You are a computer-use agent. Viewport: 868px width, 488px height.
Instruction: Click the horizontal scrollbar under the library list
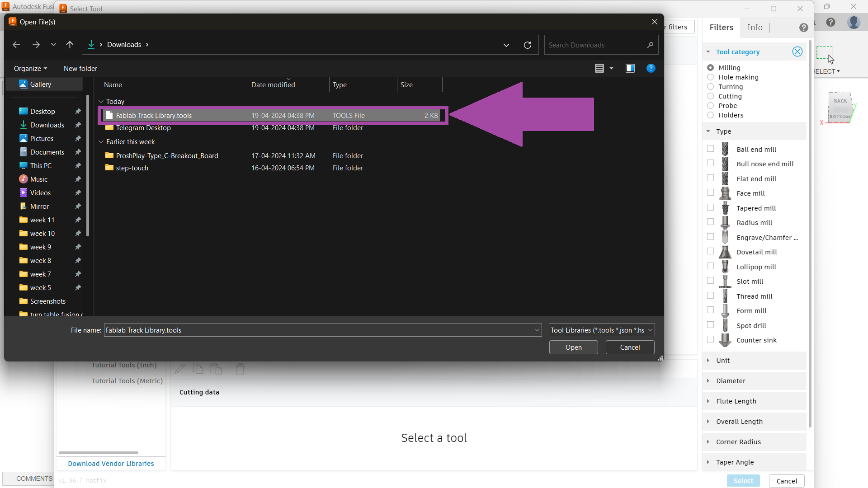click(99, 452)
